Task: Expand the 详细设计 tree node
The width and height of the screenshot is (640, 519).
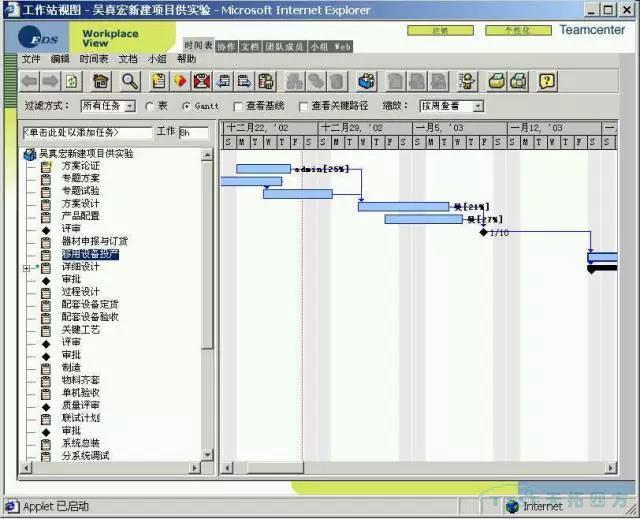Action: point(27,268)
